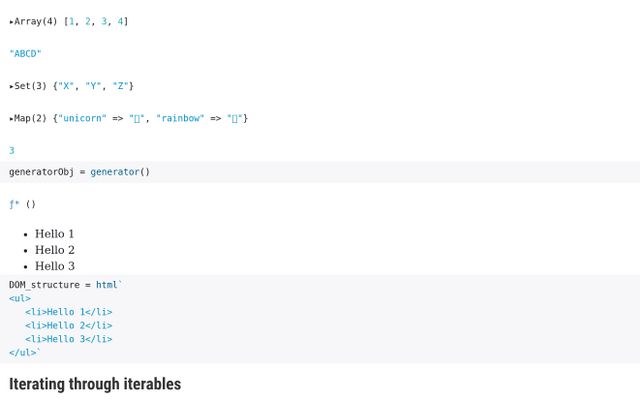Image resolution: width=640 pixels, height=400 pixels.
Task: Click the <li>Hello 2</li> code line
Action: [69, 326]
